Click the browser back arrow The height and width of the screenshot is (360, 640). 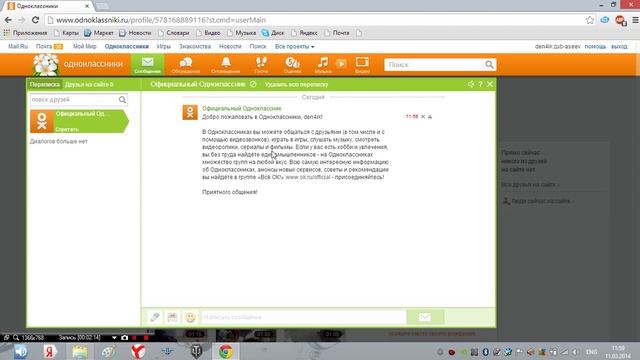(x=8, y=20)
